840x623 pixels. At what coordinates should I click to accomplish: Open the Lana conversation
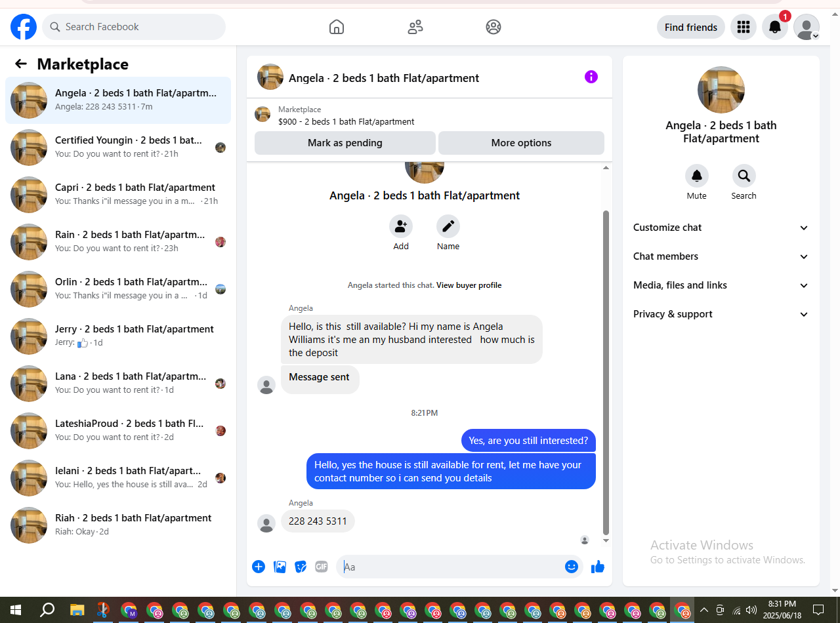pos(118,384)
